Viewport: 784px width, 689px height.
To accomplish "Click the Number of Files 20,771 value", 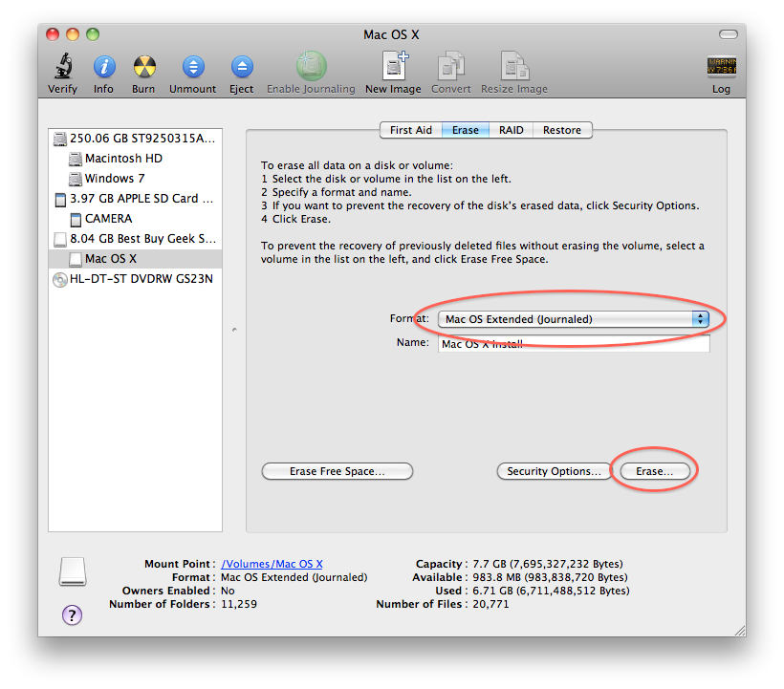I will pos(490,604).
